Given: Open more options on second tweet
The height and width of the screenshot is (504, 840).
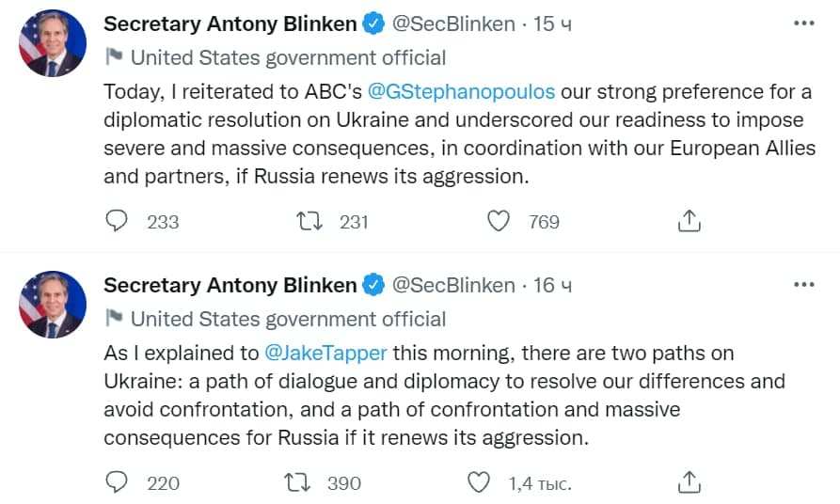Looking at the screenshot, I should tap(803, 284).
